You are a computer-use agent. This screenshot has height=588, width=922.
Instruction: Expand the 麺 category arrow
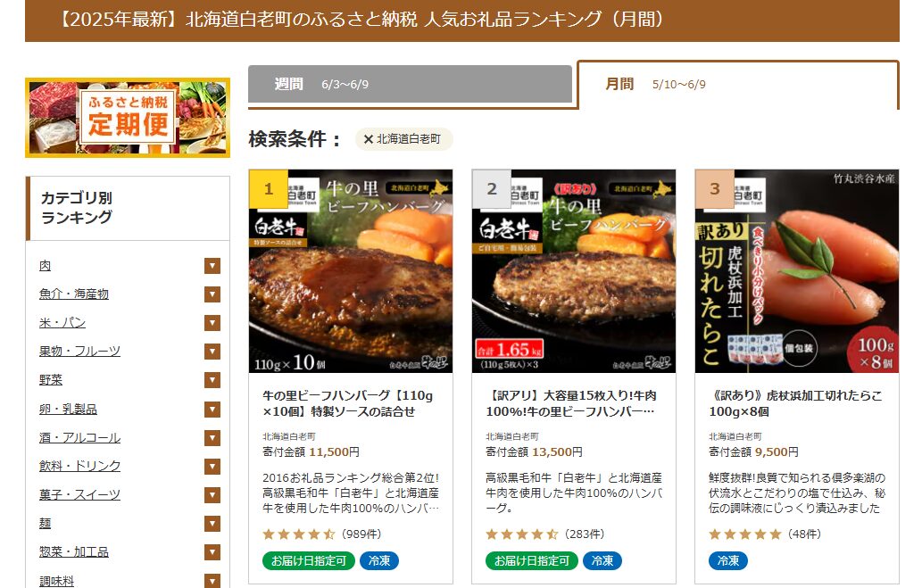coord(212,524)
